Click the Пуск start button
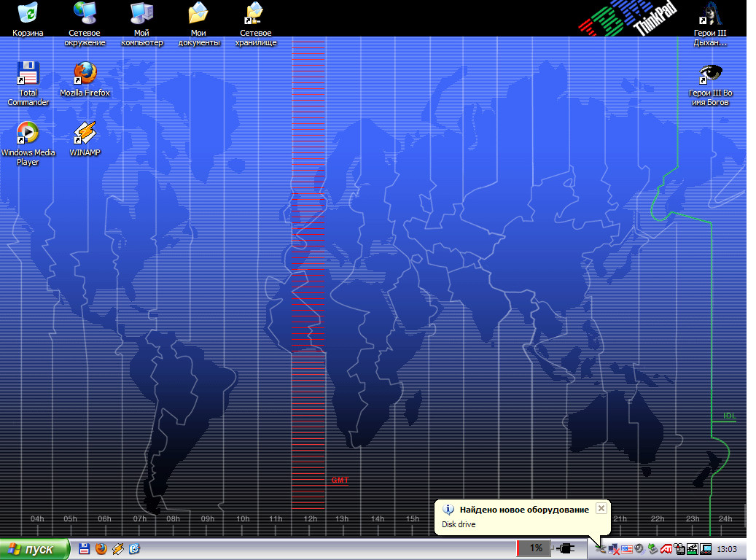Viewport: 756px width, 560px height. coord(35,549)
